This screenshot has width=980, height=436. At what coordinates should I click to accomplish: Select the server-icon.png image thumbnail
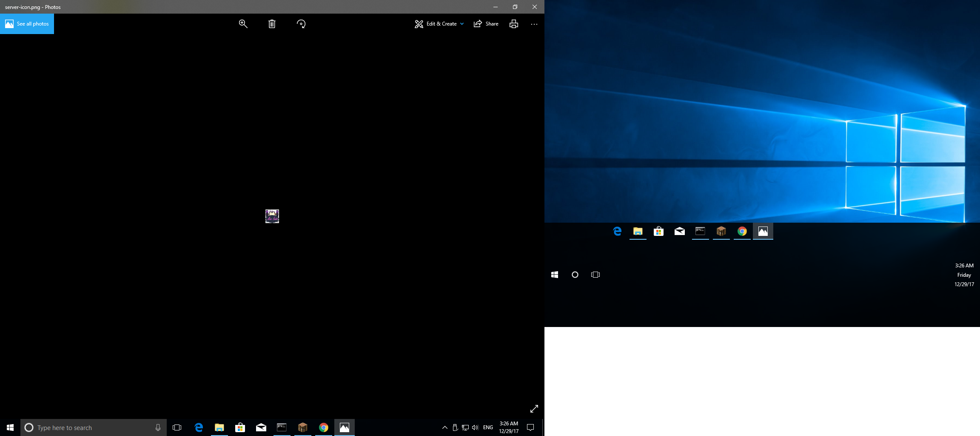pyautogui.click(x=272, y=216)
